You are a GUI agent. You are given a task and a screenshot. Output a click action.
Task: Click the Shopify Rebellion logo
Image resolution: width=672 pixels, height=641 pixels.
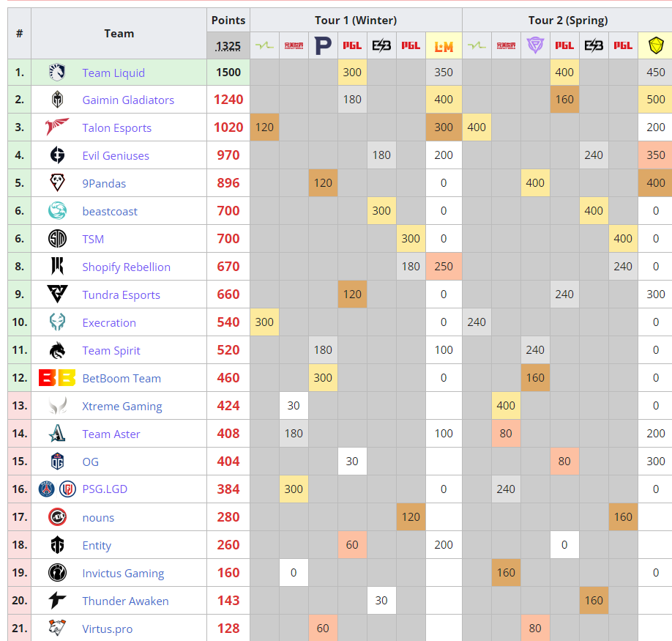[x=57, y=266]
